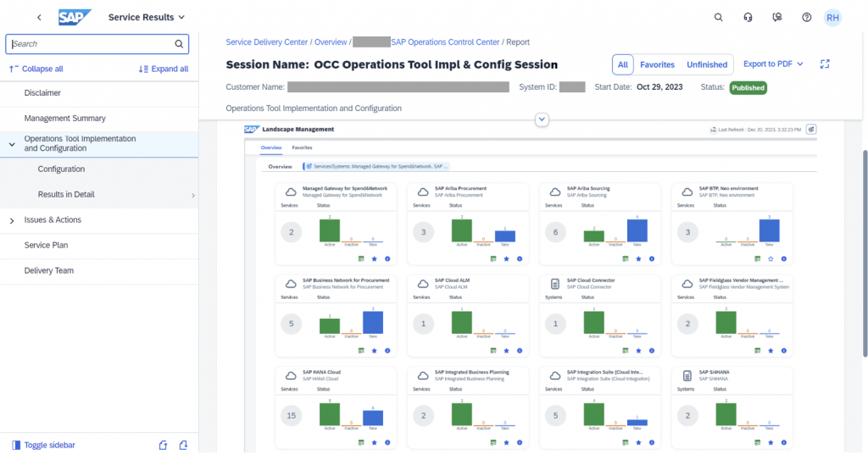Open the feedback chat icon in the header

coord(777,17)
